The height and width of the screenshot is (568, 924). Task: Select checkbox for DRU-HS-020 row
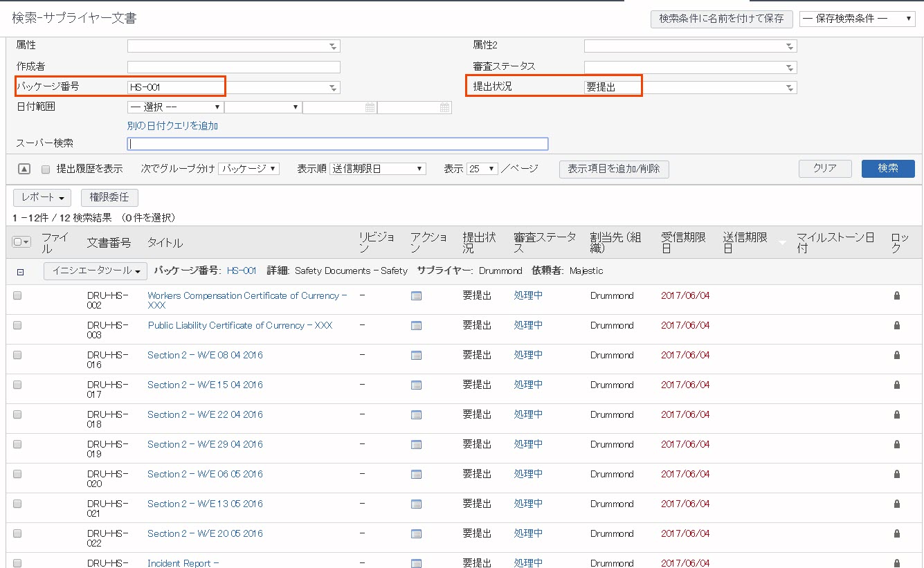click(17, 474)
